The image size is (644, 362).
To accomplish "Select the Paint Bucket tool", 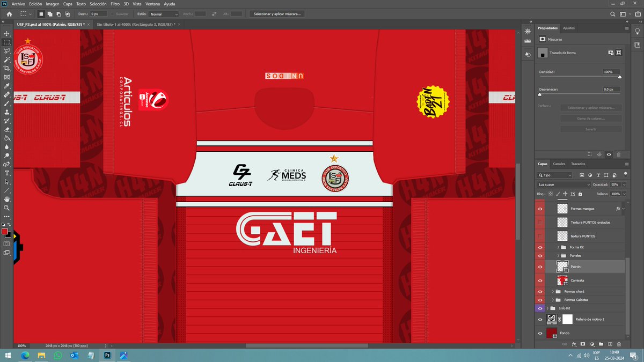I will pos(6,138).
